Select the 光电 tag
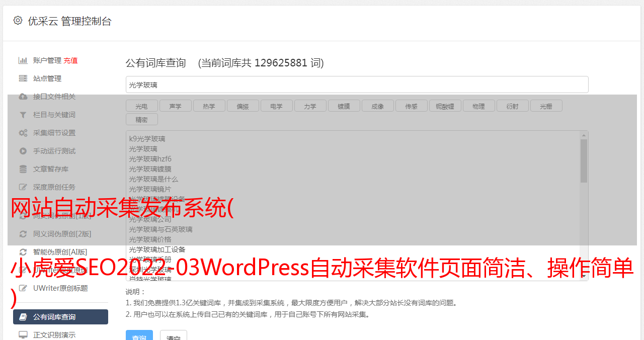 pyautogui.click(x=141, y=106)
